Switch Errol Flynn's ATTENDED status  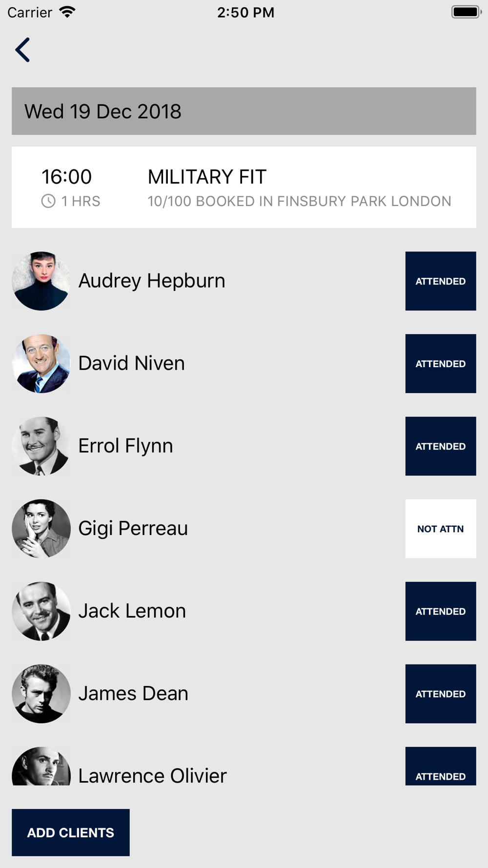[x=440, y=446]
